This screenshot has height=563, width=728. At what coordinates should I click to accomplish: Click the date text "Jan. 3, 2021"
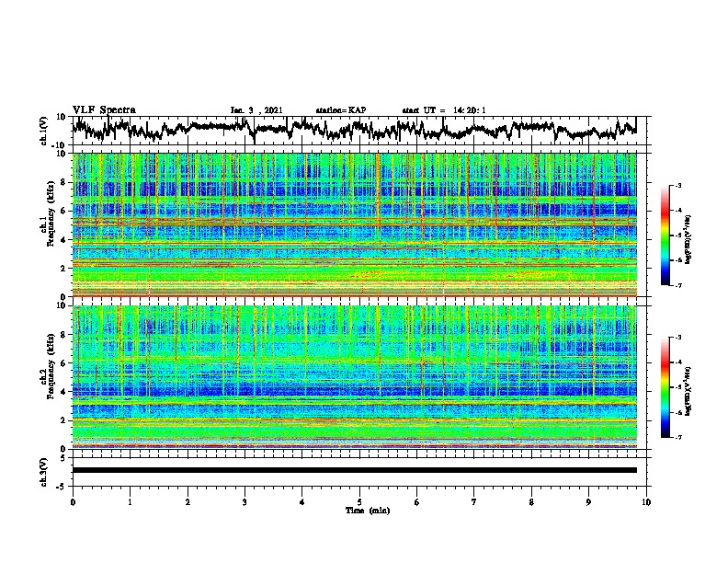(256, 110)
